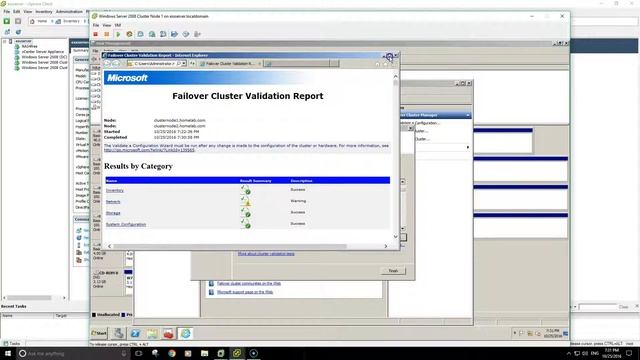Click Validate a Configuration action item

click(x=420, y=123)
